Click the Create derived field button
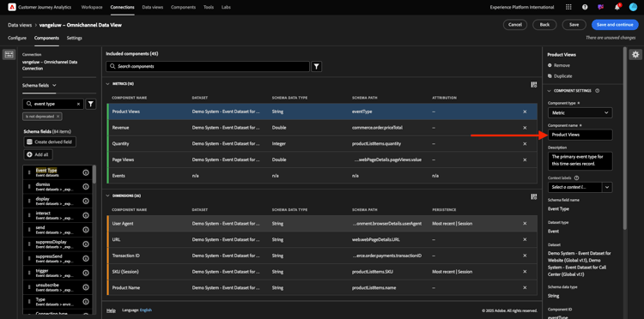Viewport: 644px width, 319px height. click(50, 141)
